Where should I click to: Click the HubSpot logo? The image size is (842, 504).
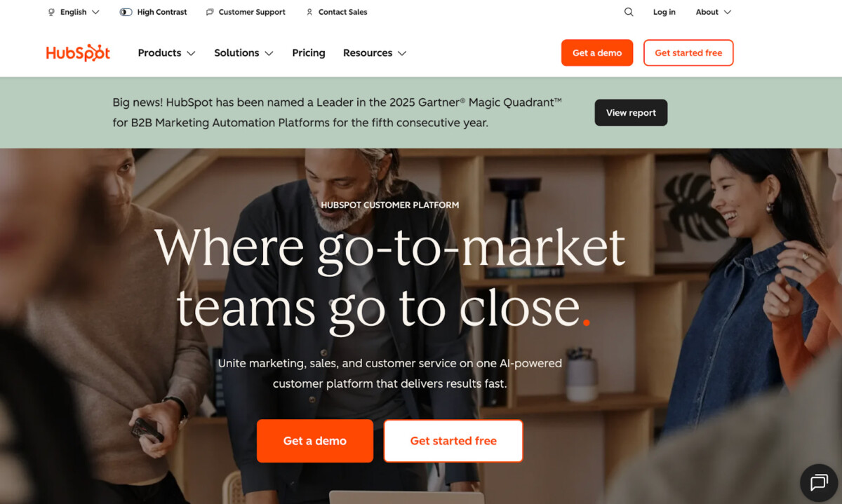(78, 53)
